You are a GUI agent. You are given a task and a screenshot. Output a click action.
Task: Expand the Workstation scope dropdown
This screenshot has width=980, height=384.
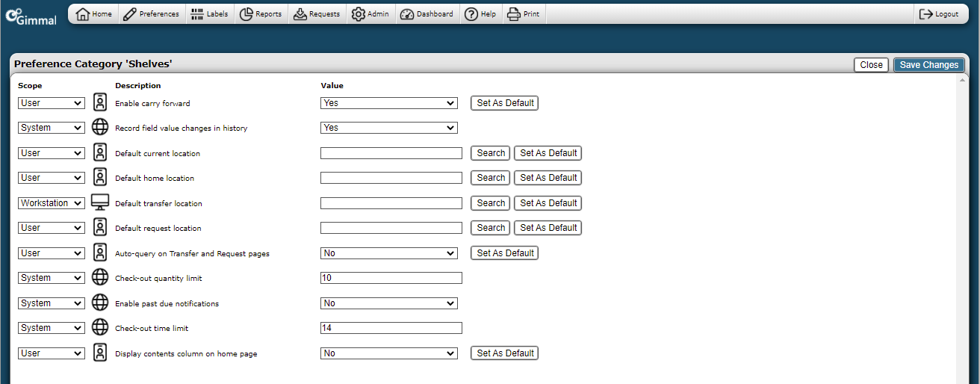(52, 203)
